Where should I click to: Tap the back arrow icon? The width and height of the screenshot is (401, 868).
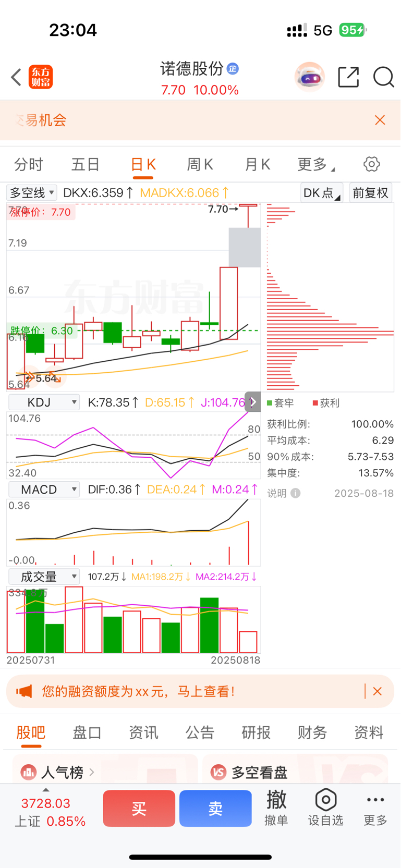tap(16, 77)
